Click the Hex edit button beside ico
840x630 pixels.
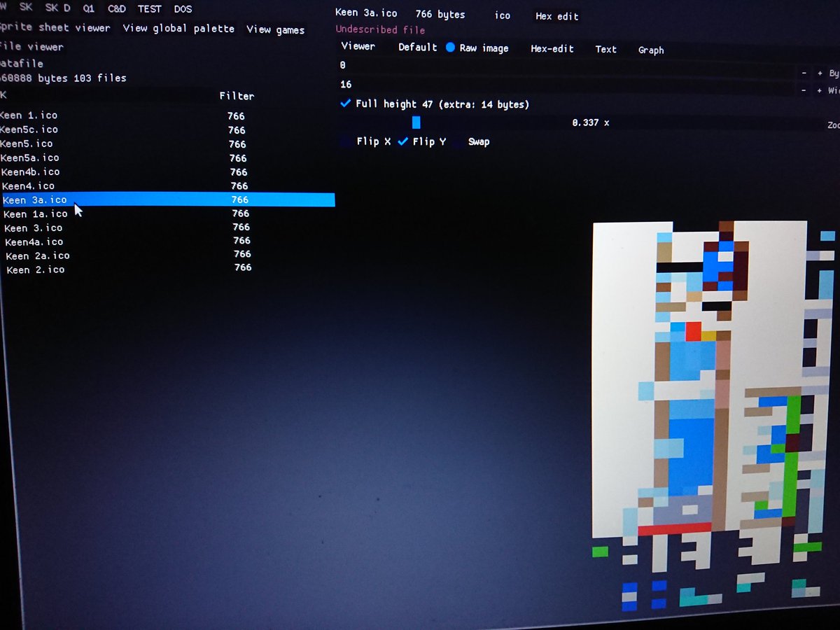[x=557, y=15]
